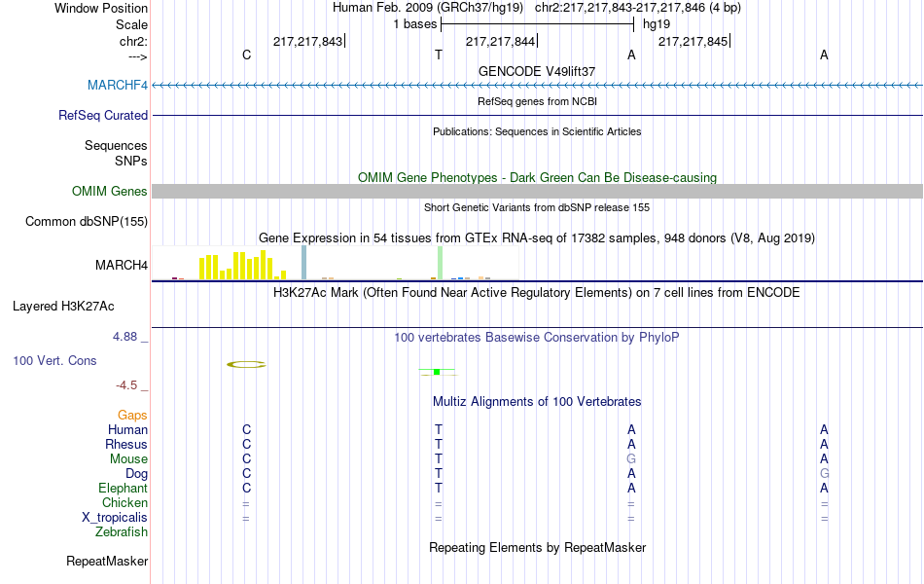Click the RefSeq genes from NCBI title
The image size is (924, 584).
(537, 101)
